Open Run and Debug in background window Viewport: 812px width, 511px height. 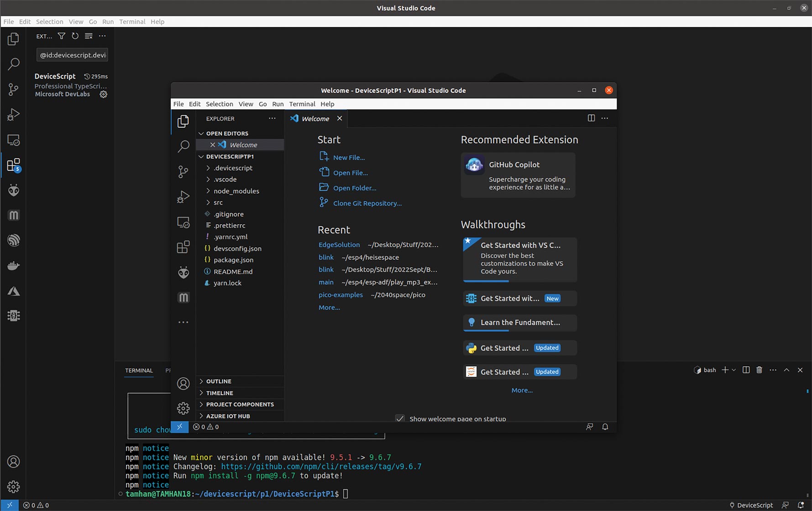coord(13,114)
